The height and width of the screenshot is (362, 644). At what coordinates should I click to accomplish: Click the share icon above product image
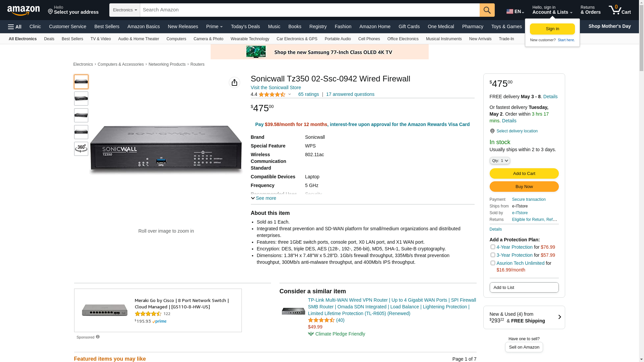click(x=234, y=82)
